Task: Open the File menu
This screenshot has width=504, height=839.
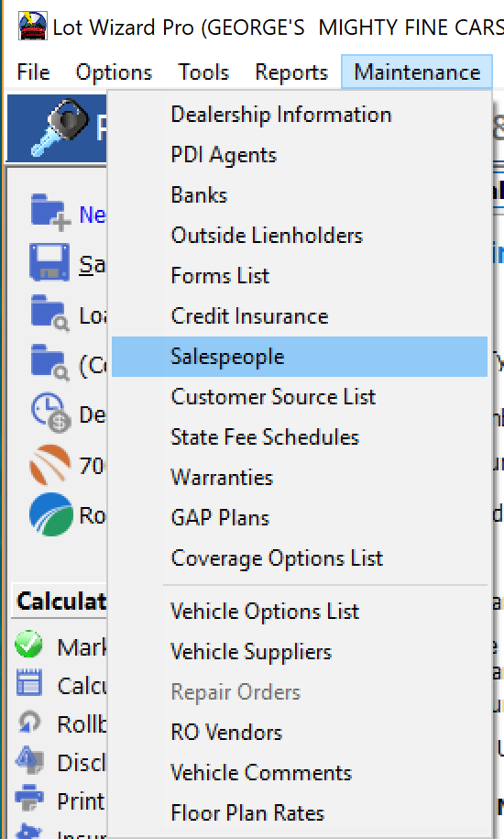Action: 33,72
